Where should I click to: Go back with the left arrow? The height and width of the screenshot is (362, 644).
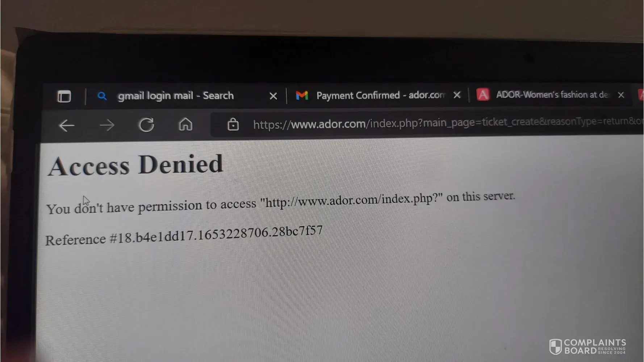point(67,126)
